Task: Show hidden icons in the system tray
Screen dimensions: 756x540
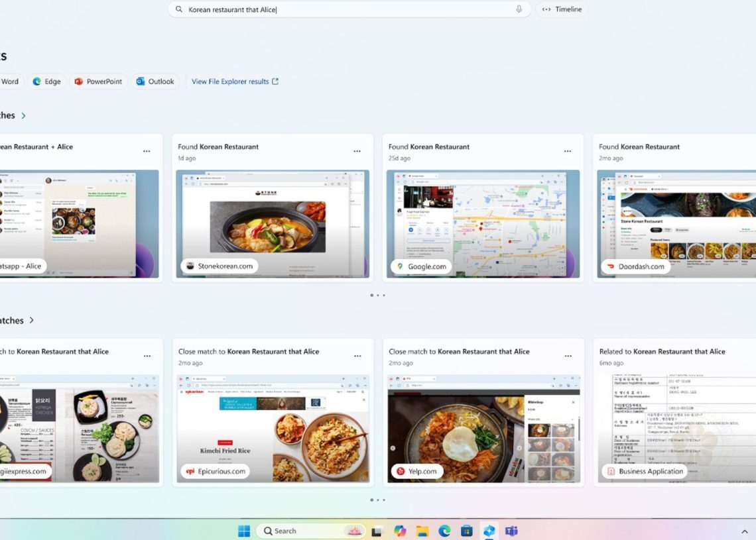Action: [x=744, y=531]
